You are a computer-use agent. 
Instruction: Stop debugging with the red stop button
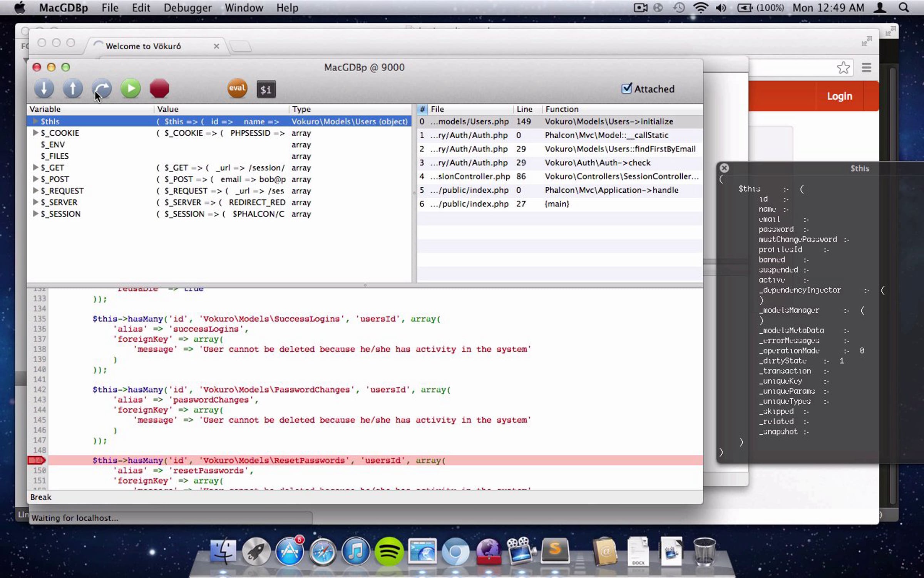[159, 89]
